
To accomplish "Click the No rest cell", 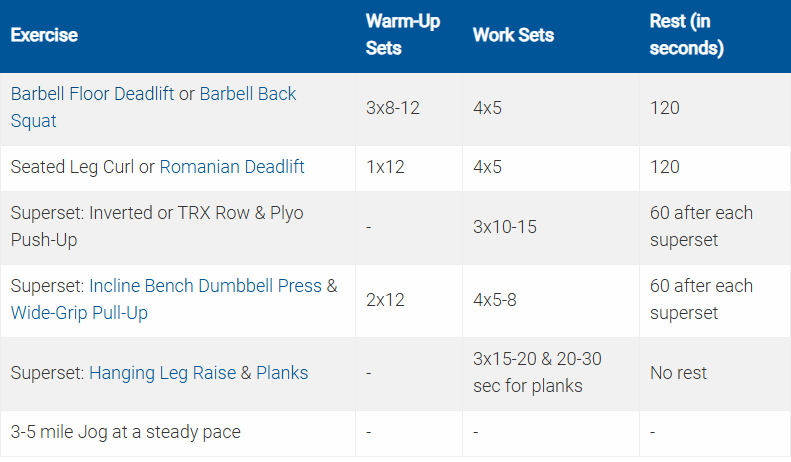I will click(x=678, y=373).
